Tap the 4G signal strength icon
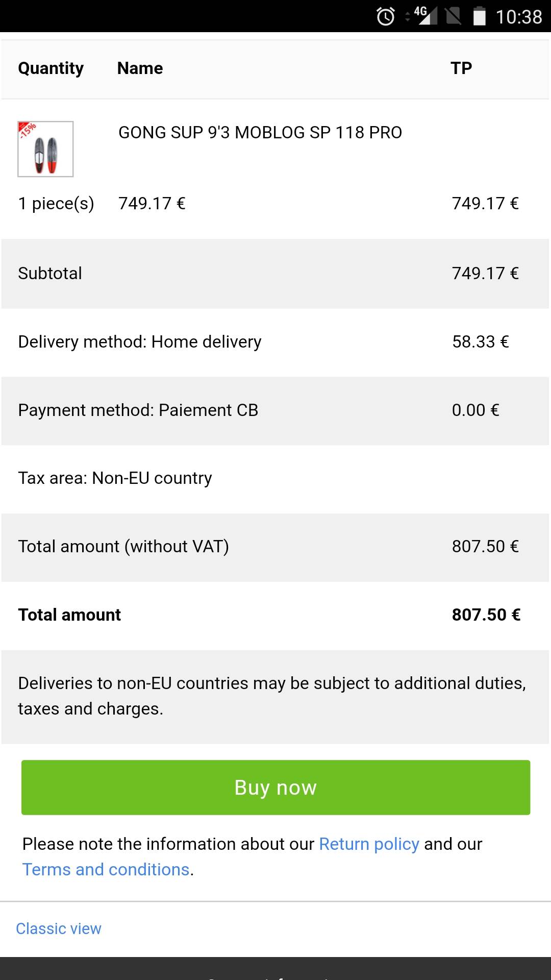551x980 pixels. 425,15
